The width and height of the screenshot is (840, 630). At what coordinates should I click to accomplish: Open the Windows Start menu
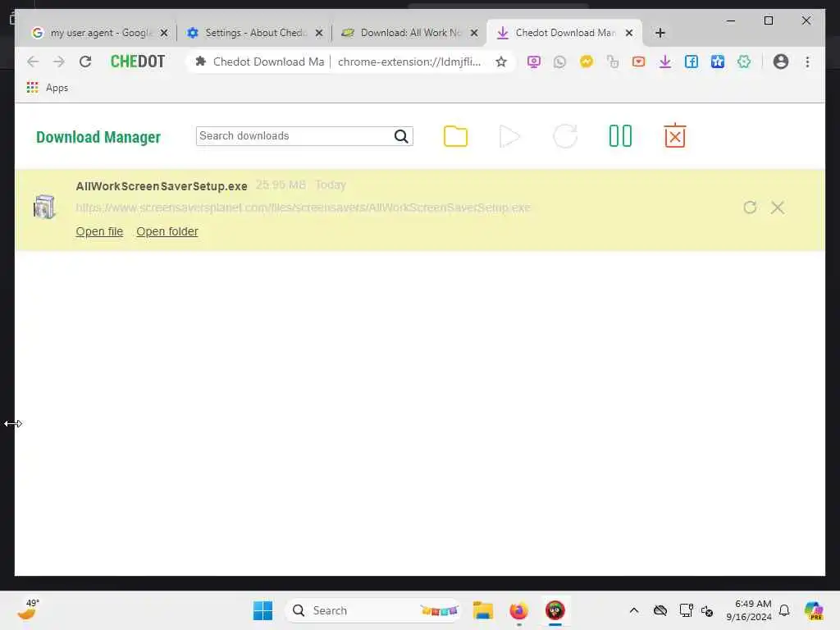262,610
